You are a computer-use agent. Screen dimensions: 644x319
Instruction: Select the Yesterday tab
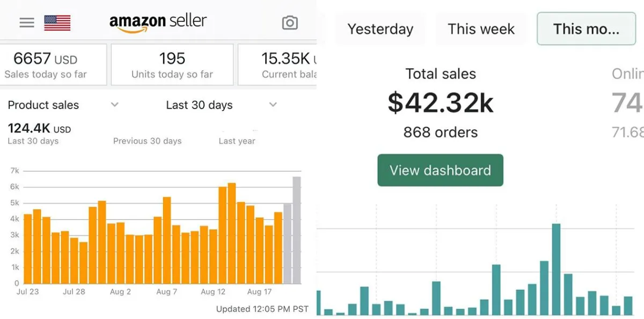380,29
